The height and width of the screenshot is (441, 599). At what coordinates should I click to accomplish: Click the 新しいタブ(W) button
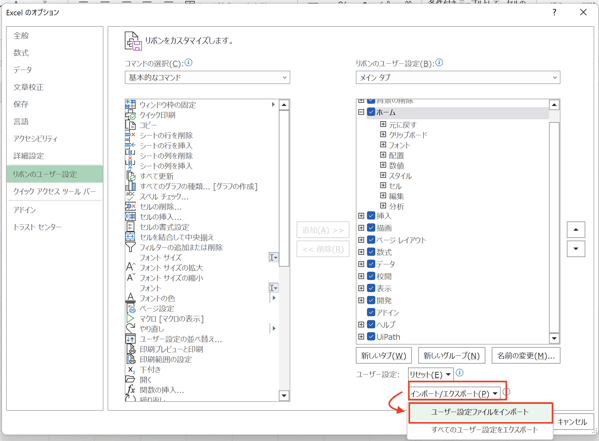click(x=384, y=356)
